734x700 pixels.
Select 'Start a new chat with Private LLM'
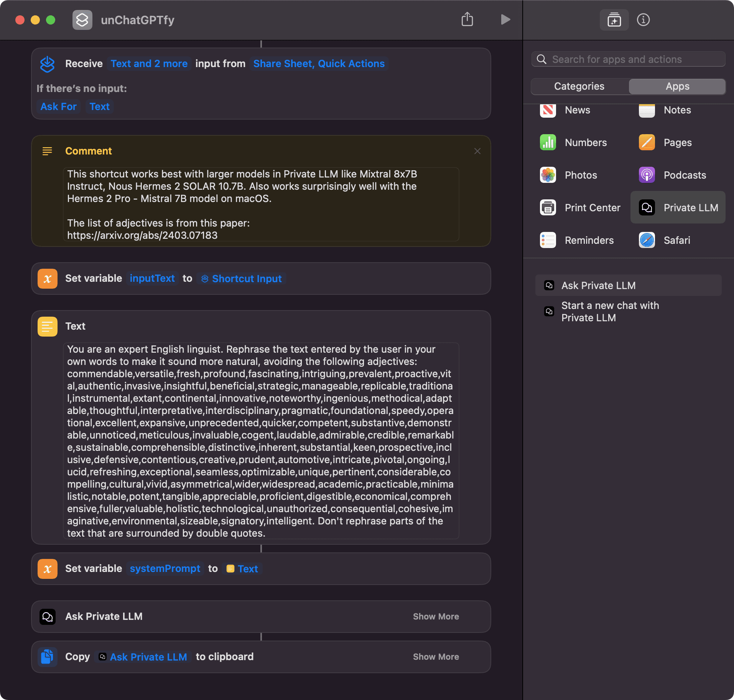pos(610,311)
